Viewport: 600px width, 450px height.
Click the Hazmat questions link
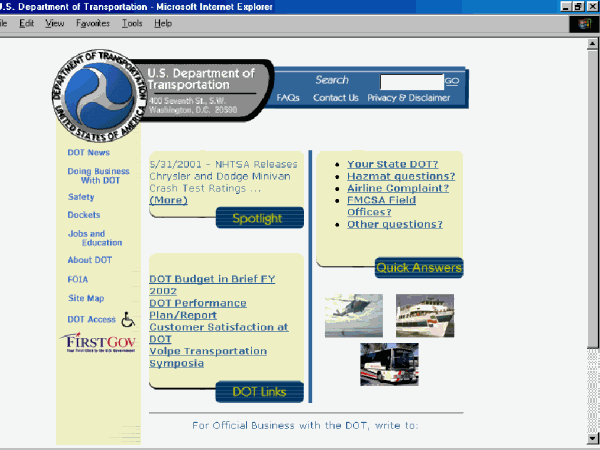[x=401, y=176]
